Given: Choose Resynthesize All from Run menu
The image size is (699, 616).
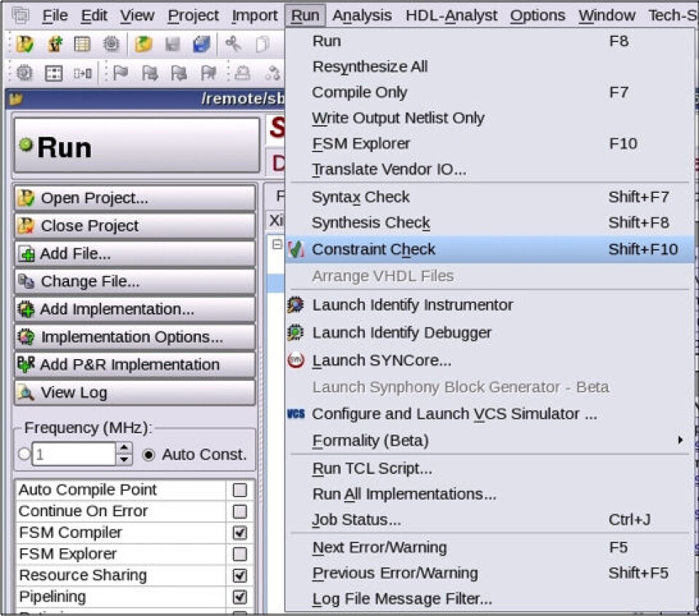Looking at the screenshot, I should 489,67.
